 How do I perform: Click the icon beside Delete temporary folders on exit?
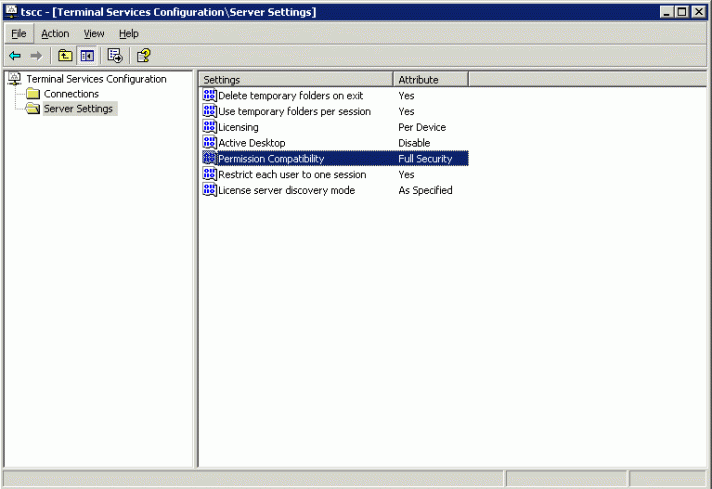click(x=210, y=96)
